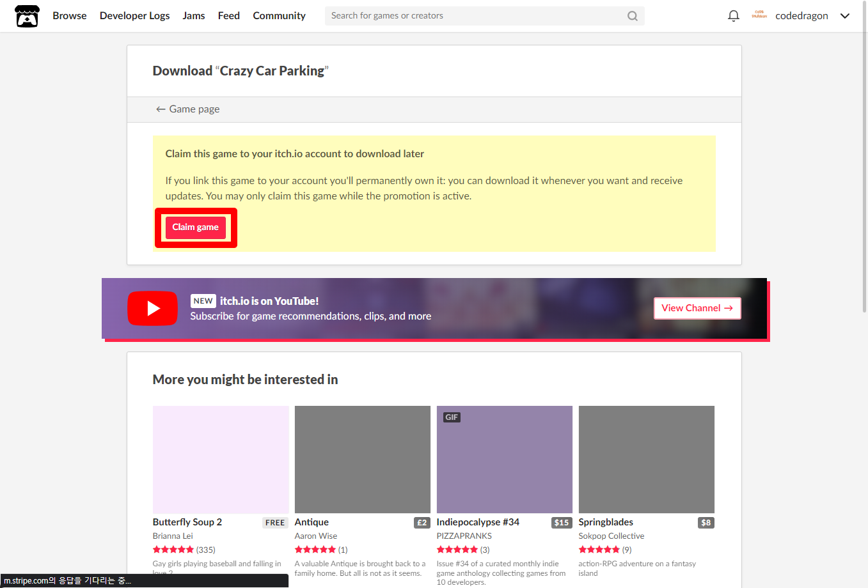The height and width of the screenshot is (588, 868).
Task: Click the Indiepocalypse #34 title
Action: (x=478, y=522)
